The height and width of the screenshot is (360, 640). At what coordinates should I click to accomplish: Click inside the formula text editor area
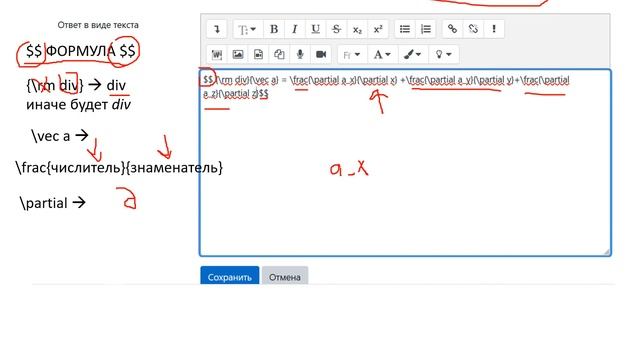[405, 162]
